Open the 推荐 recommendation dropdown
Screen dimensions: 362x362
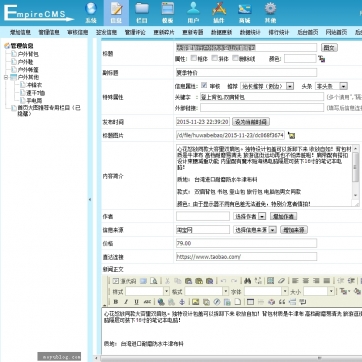[267, 86]
